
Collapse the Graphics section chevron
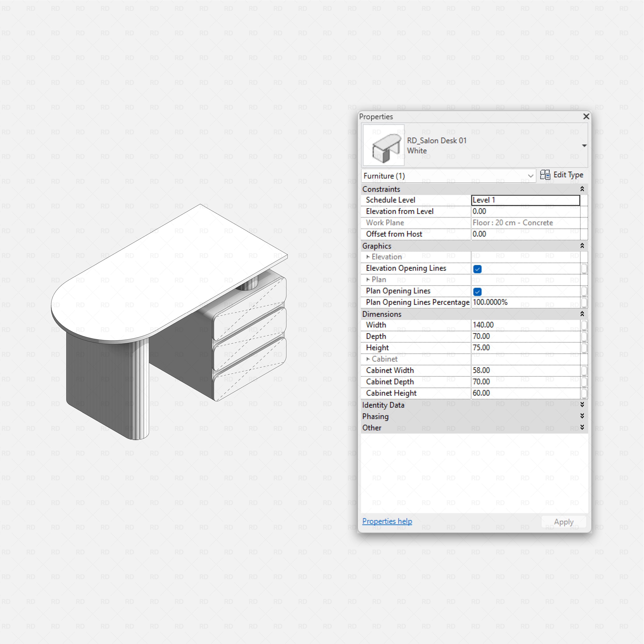[x=582, y=246]
